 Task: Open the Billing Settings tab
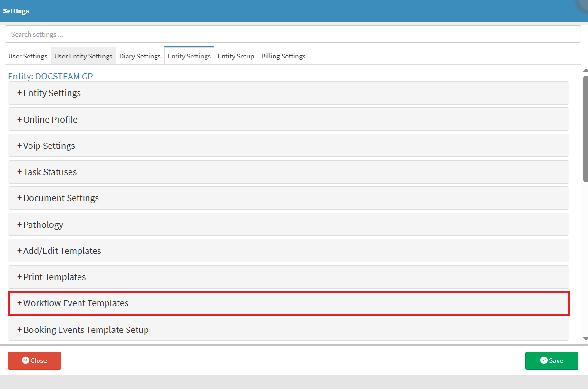(x=283, y=56)
